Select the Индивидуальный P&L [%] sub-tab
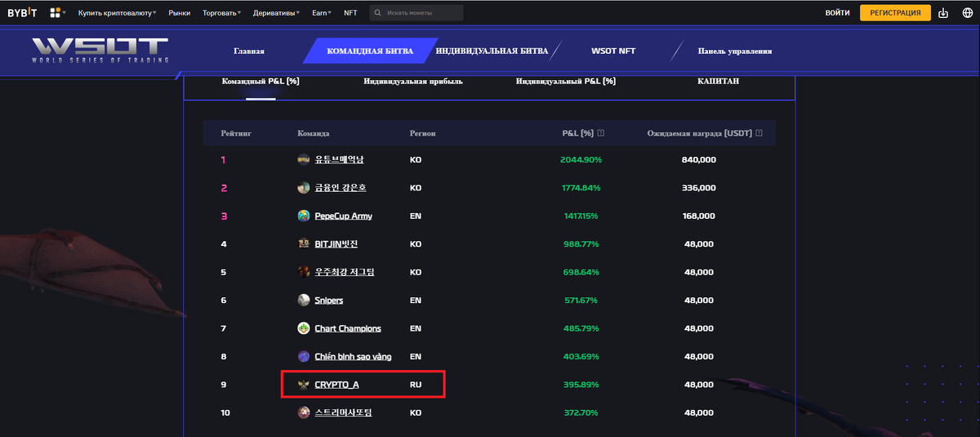The width and height of the screenshot is (980, 437). click(566, 81)
